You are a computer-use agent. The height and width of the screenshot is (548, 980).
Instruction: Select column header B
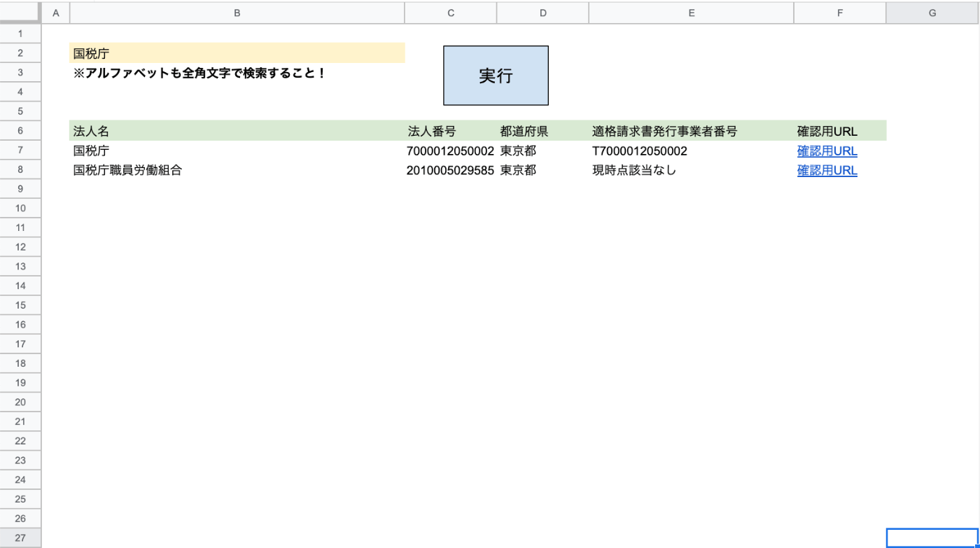click(237, 12)
